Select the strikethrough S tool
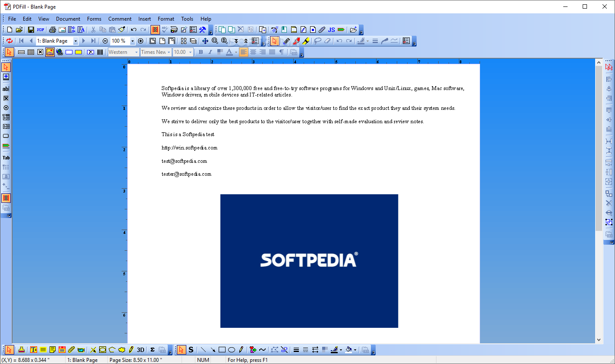 pos(191,350)
